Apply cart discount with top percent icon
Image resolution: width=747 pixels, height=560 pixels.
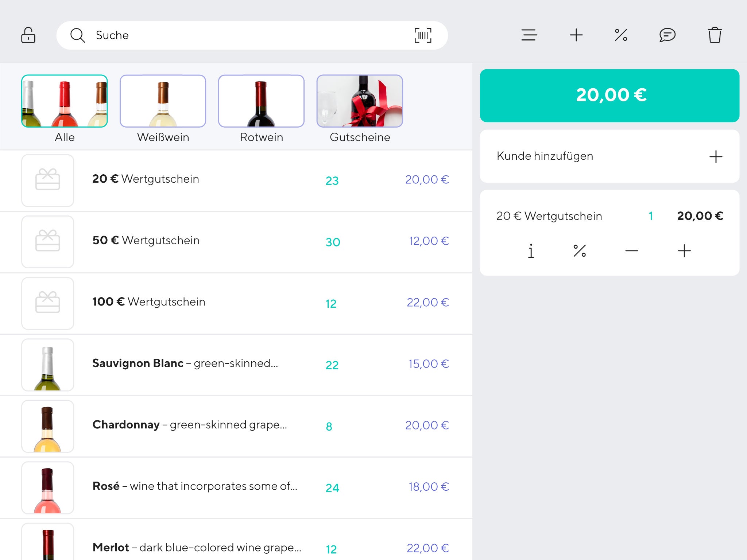(621, 35)
